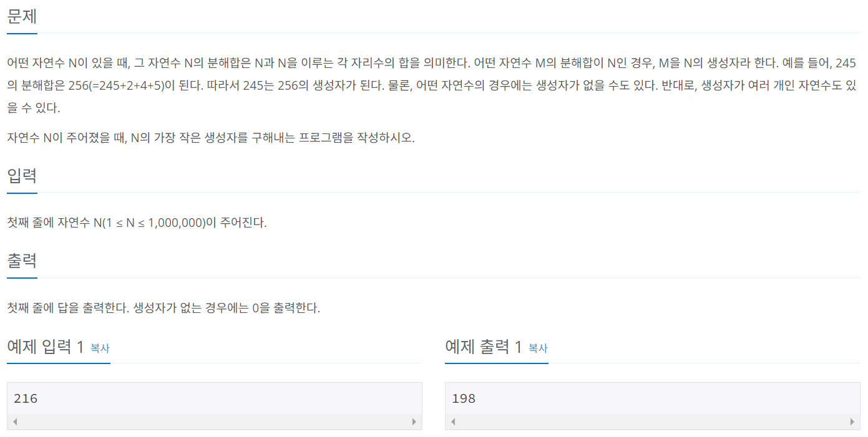868x437 pixels.
Task: Click the sample output value 198
Action: pyautogui.click(x=464, y=398)
